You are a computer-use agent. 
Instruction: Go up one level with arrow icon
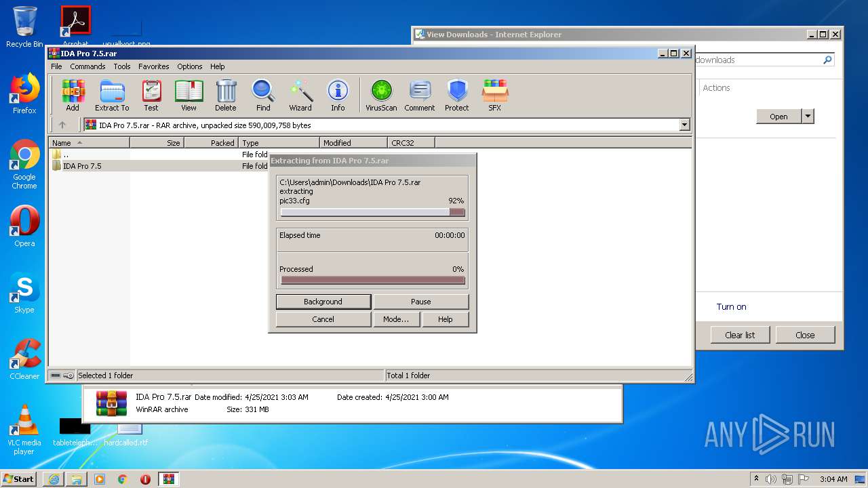pyautogui.click(x=62, y=125)
